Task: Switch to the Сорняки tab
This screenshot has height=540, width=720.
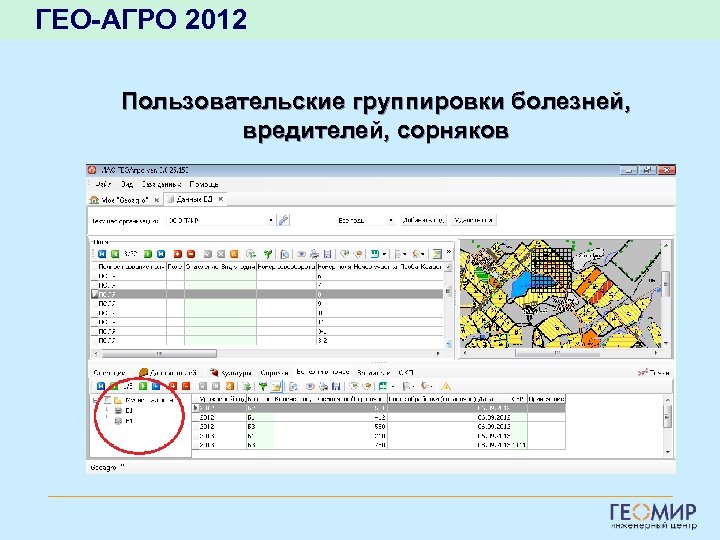Action: 274,372
